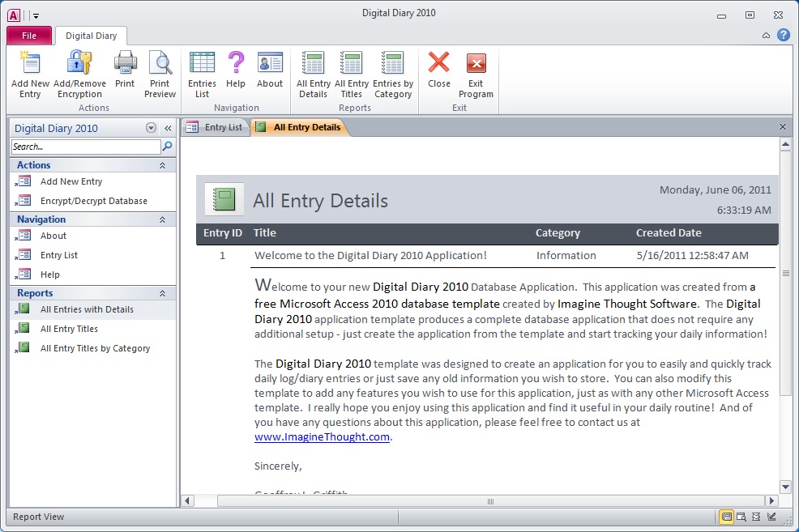This screenshot has height=532, width=799.
Task: Open All Entries with Details report
Action: point(92,309)
